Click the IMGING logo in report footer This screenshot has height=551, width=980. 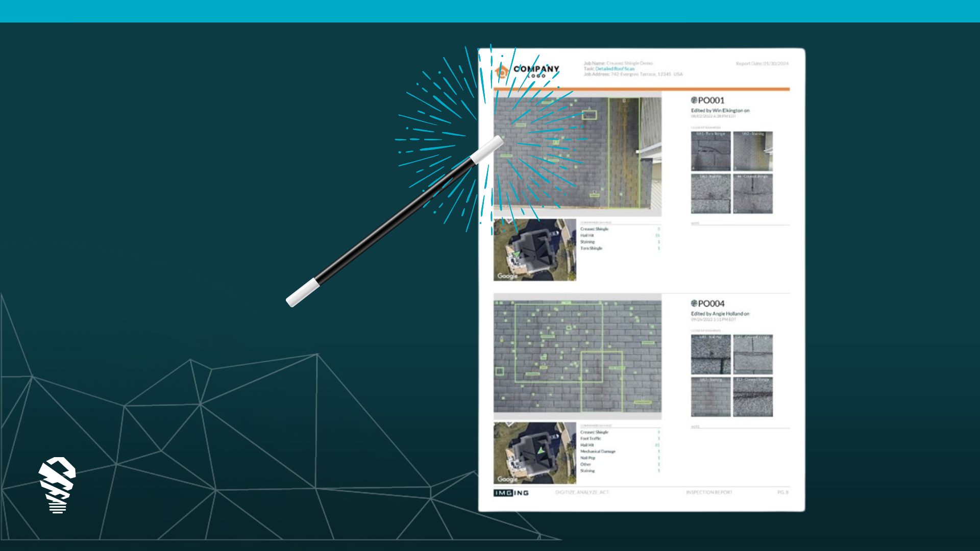click(511, 493)
